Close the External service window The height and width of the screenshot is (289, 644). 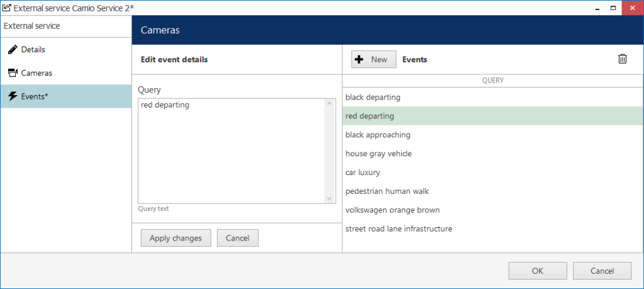(633, 8)
